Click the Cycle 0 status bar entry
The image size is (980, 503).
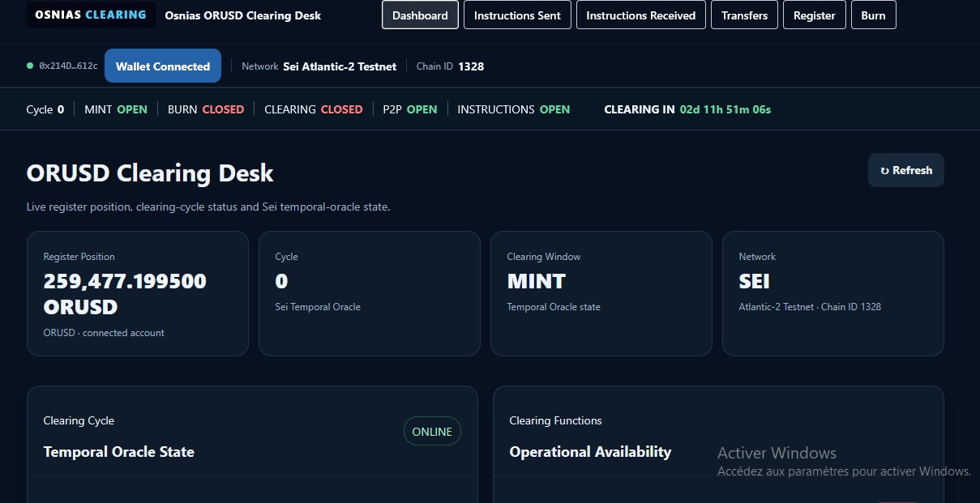[x=45, y=109]
